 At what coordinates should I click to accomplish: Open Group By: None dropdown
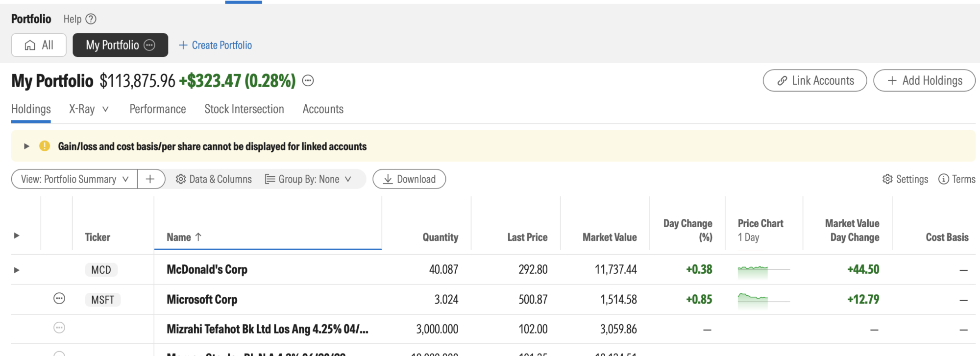coord(308,179)
